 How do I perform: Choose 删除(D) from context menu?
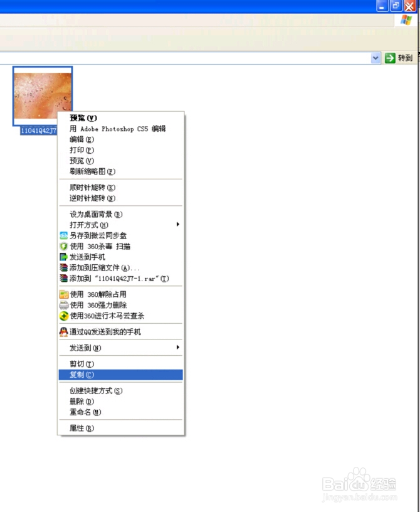point(121,402)
